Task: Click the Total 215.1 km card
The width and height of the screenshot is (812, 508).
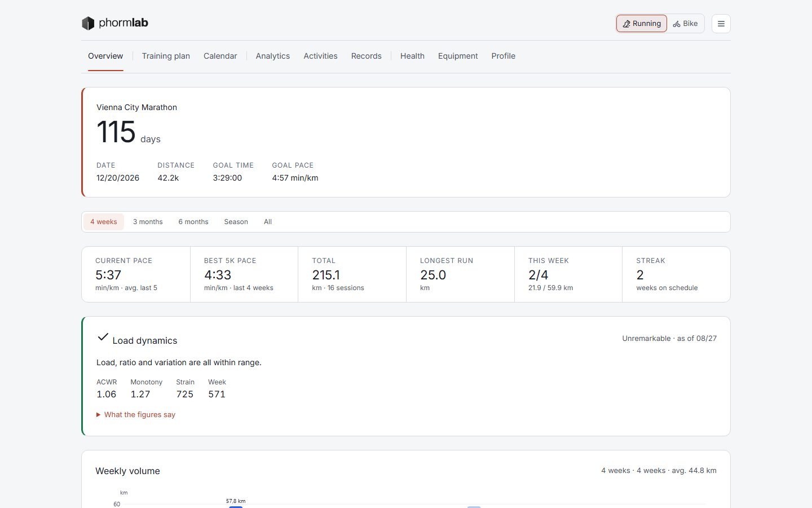Action: click(x=352, y=274)
